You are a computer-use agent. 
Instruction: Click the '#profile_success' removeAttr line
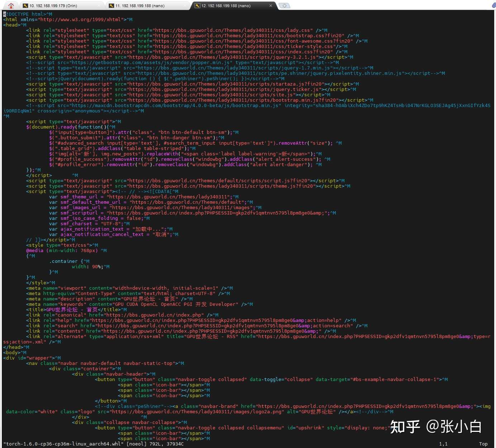190,159
